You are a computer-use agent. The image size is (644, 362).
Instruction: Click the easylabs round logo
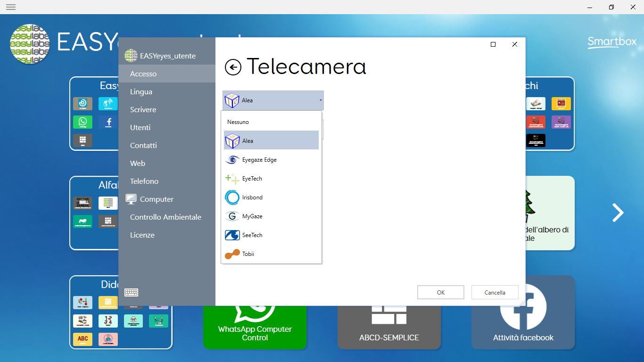[30, 44]
